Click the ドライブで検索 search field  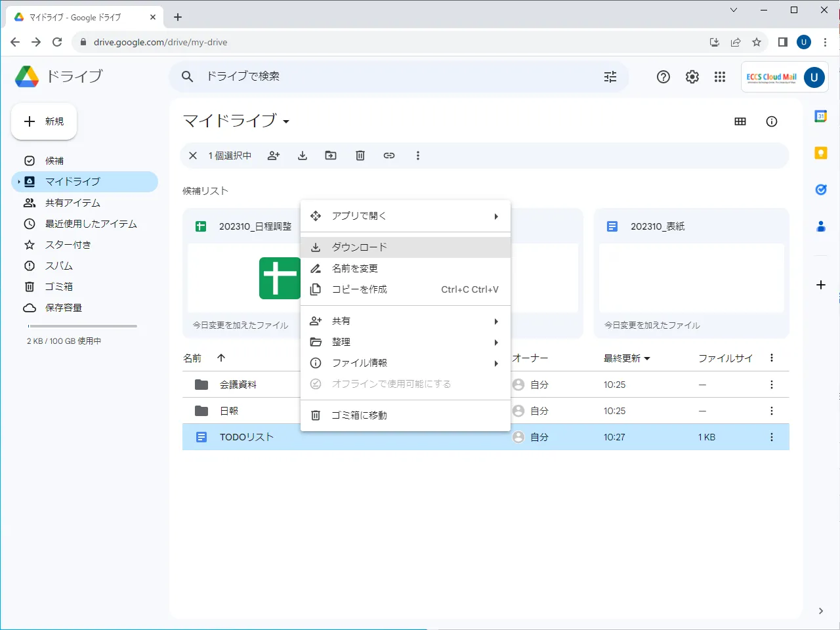394,77
